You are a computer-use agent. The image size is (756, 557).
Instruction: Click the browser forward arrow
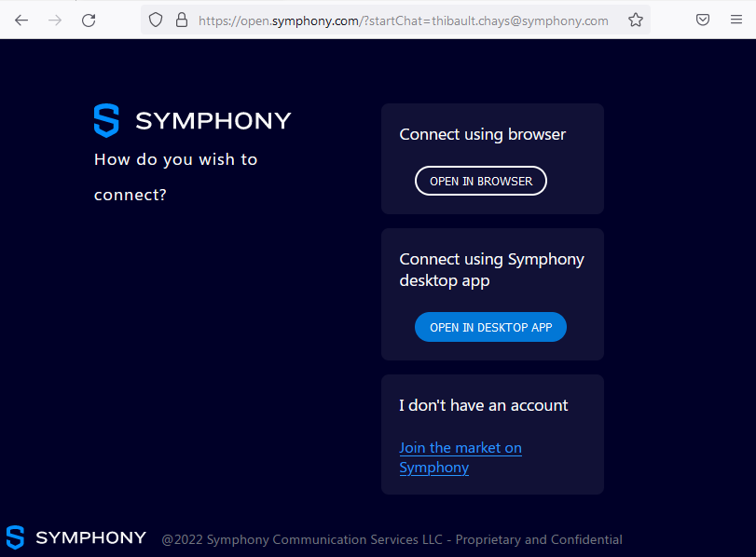[x=55, y=20]
